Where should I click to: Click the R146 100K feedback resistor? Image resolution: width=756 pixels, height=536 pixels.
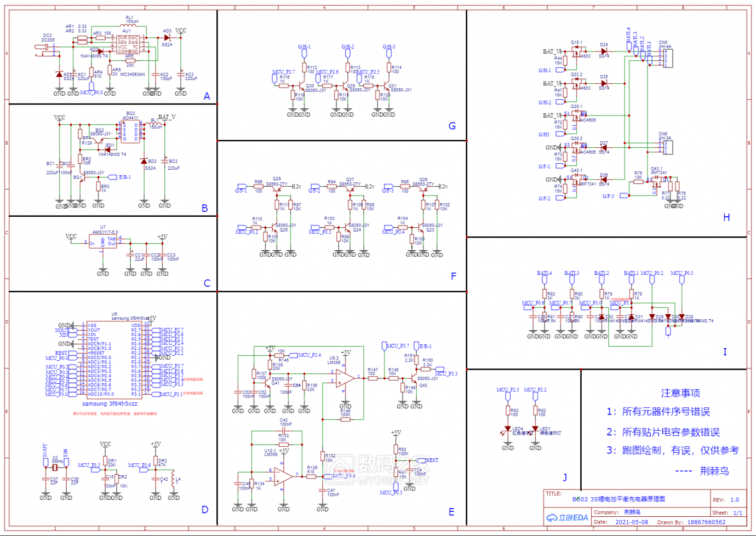click(345, 418)
